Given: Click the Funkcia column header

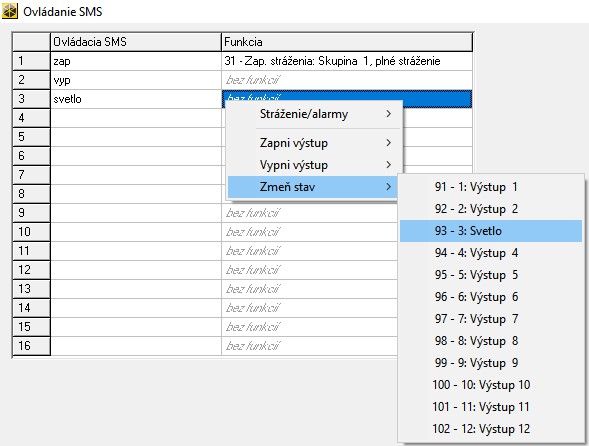Looking at the screenshot, I should (347, 42).
